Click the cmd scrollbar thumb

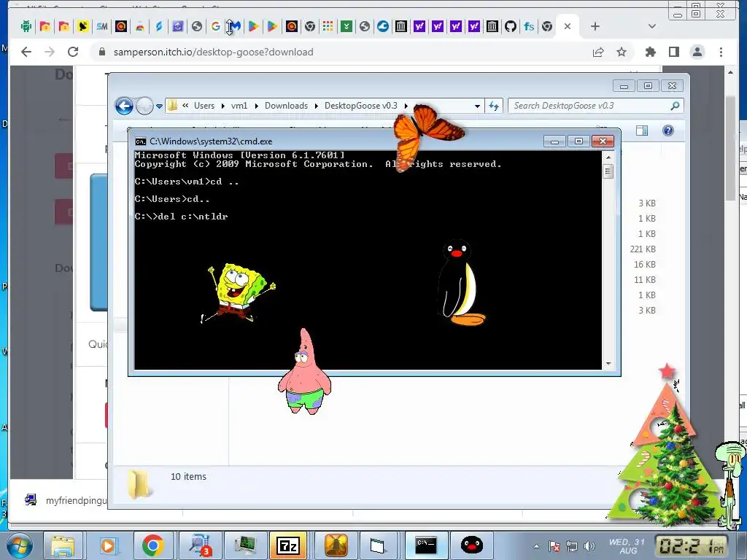608,171
